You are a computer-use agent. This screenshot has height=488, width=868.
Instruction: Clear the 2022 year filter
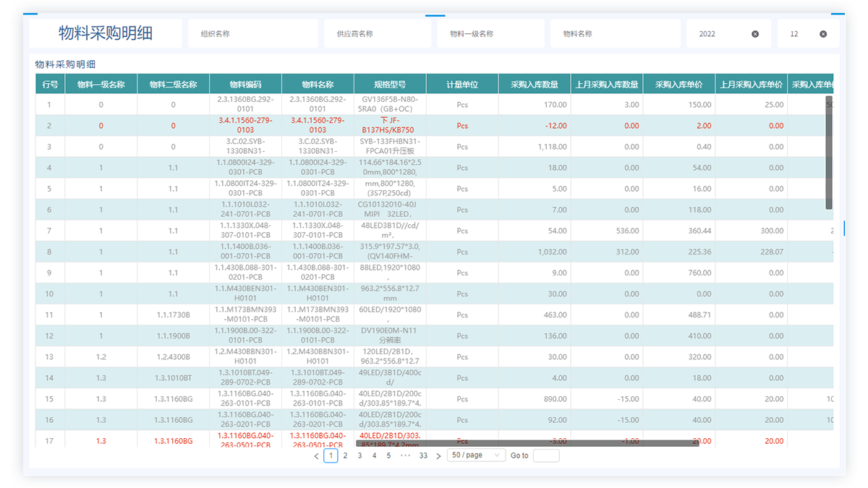(755, 34)
